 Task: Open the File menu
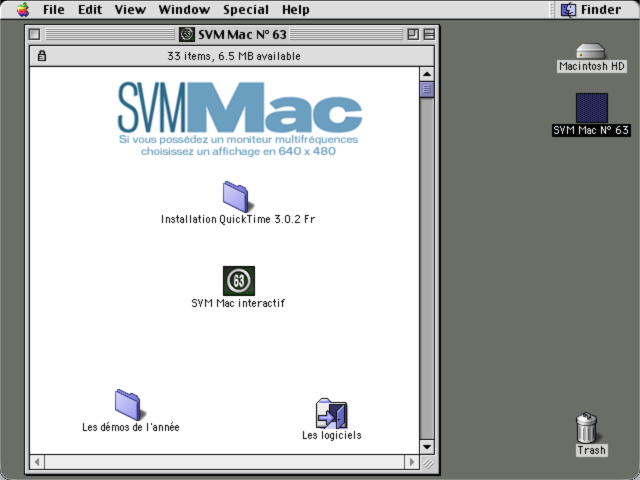53,9
